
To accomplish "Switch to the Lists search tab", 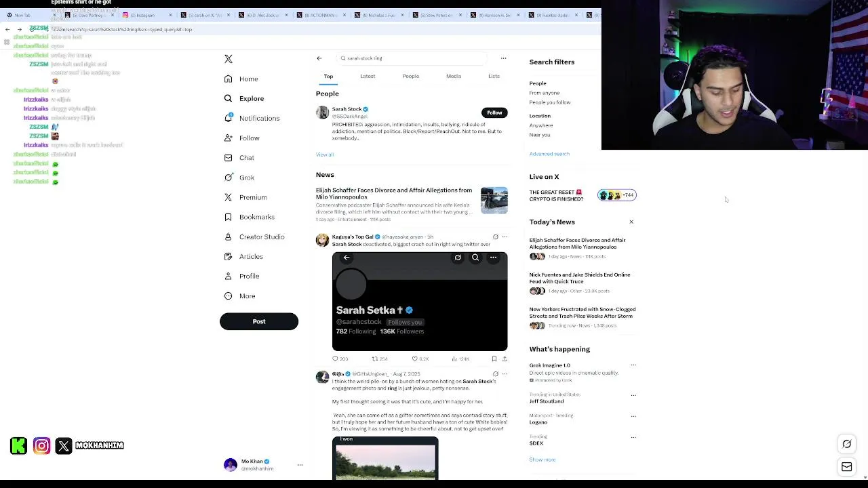I will pos(494,77).
